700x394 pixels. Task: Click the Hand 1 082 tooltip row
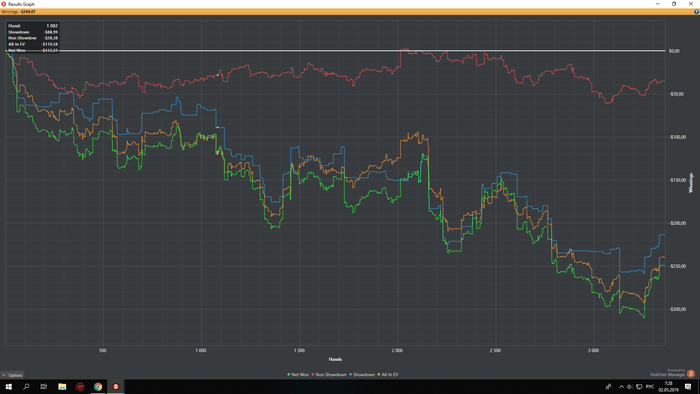(33, 26)
